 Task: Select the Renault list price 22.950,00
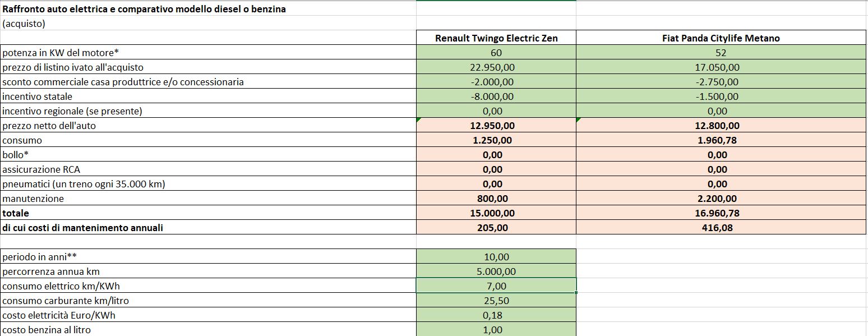(496, 68)
